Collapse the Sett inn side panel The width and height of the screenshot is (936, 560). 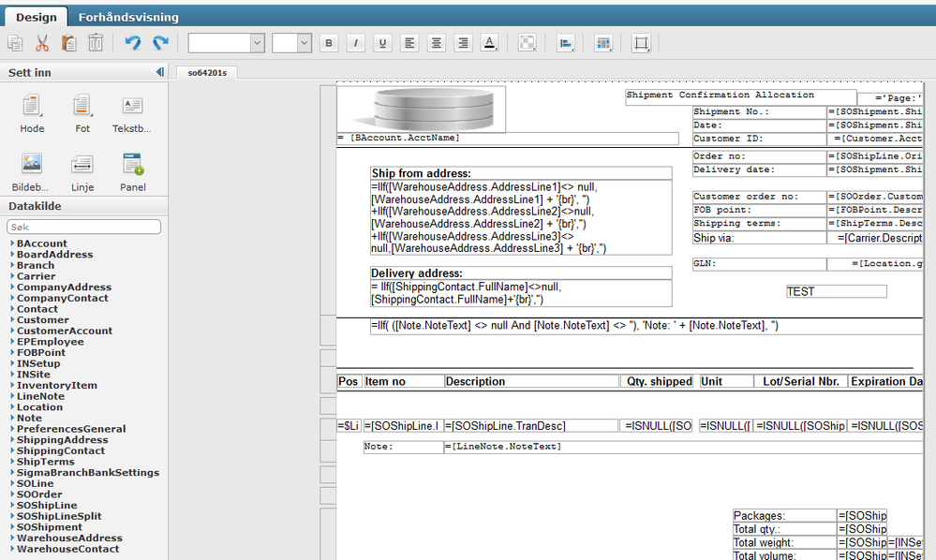click(x=159, y=72)
